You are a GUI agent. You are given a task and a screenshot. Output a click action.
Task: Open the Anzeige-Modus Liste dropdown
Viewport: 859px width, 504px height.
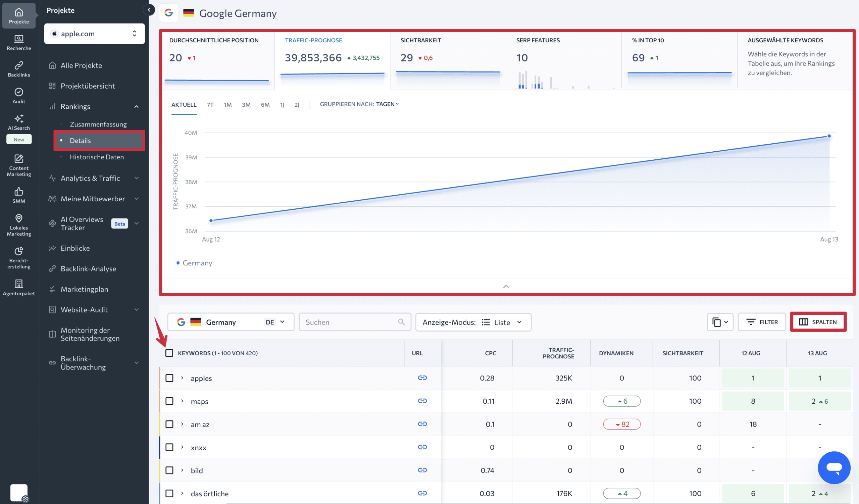point(473,322)
